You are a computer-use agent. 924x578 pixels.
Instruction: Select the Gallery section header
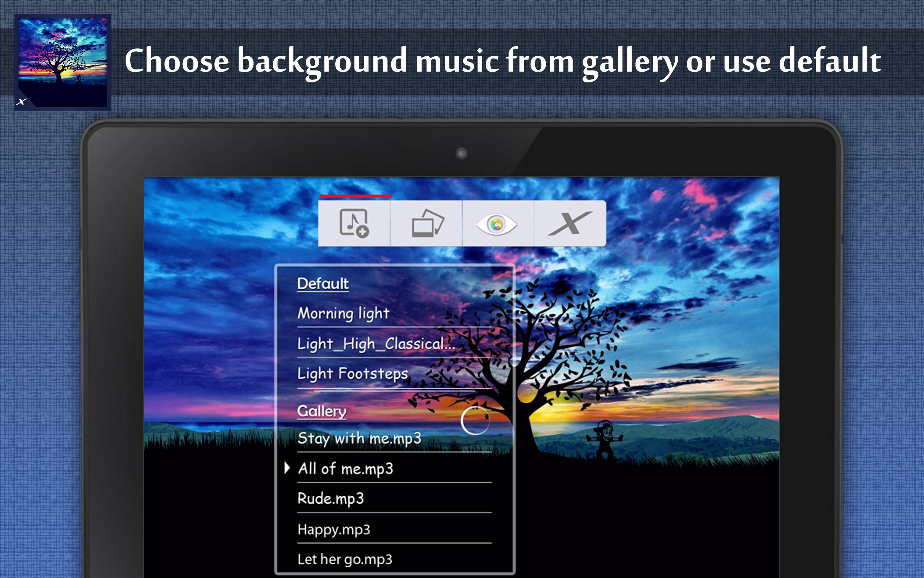322,411
